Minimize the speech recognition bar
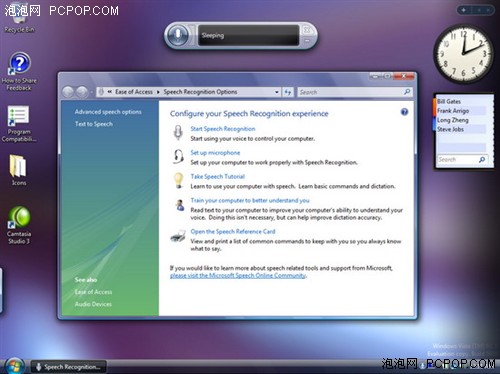Image resolution: width=500 pixels, height=374 pixels. [x=307, y=40]
